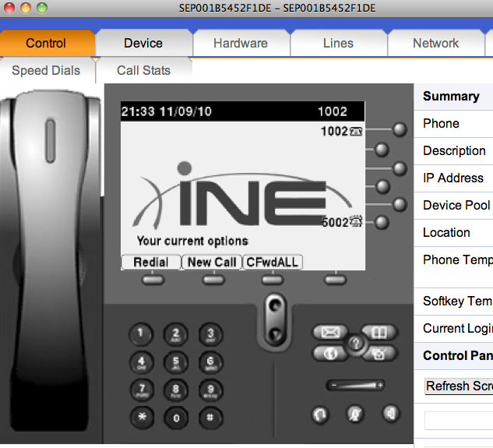The image size is (493, 448).
Task: Select the Lines tab
Action: tap(338, 43)
